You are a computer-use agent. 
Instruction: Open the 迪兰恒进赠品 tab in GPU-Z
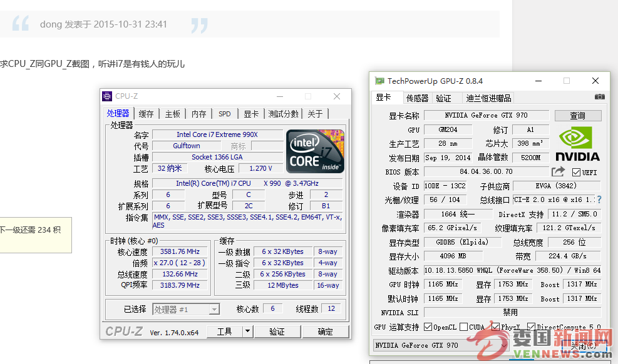pos(488,98)
